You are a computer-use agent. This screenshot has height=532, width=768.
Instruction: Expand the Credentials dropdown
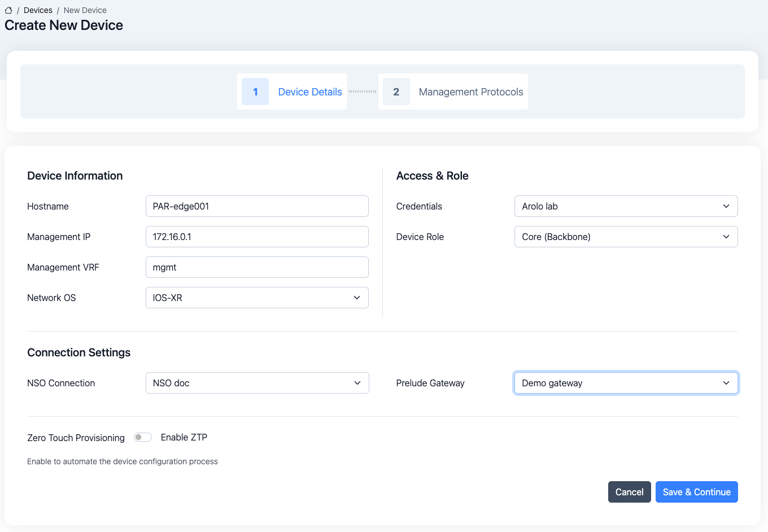pyautogui.click(x=626, y=206)
